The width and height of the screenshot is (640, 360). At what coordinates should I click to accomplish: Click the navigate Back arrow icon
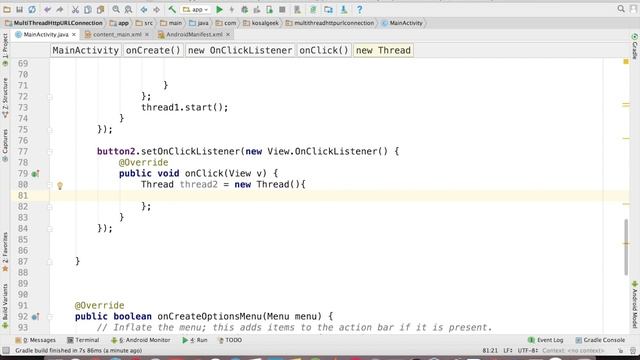[144, 9]
